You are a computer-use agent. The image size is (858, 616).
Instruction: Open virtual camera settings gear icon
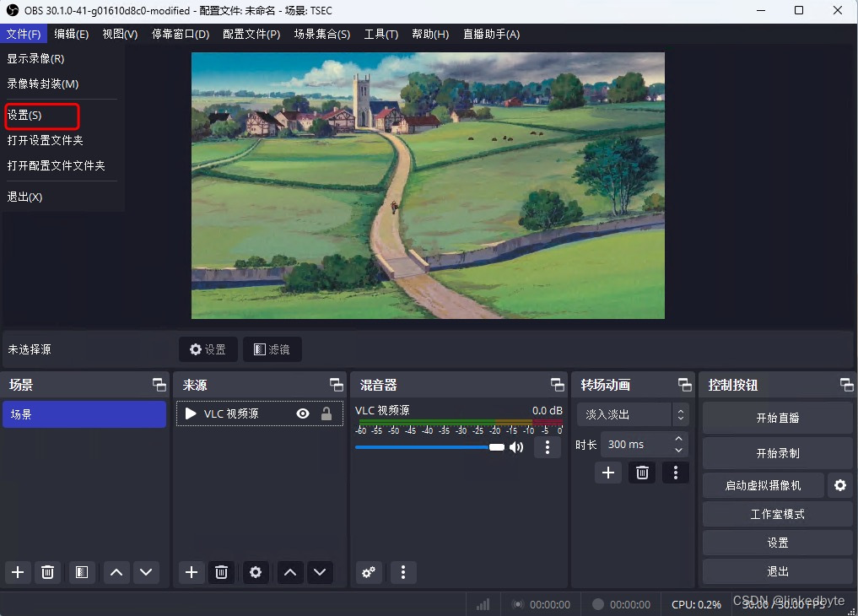[x=840, y=485]
